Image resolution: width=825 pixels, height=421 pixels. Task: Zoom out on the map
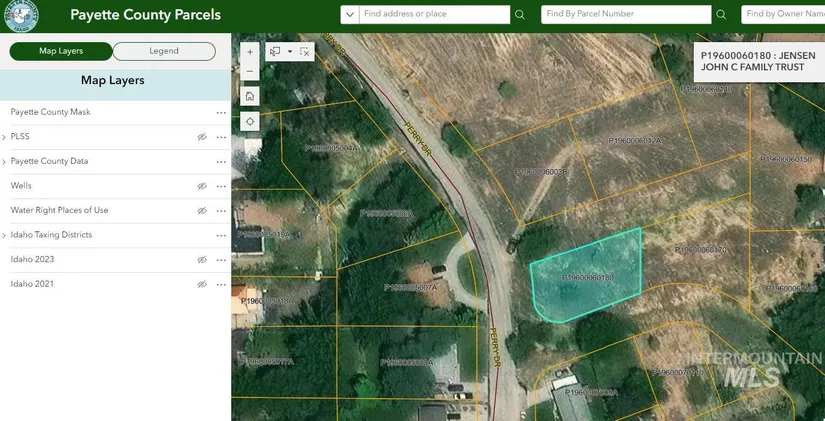click(249, 71)
